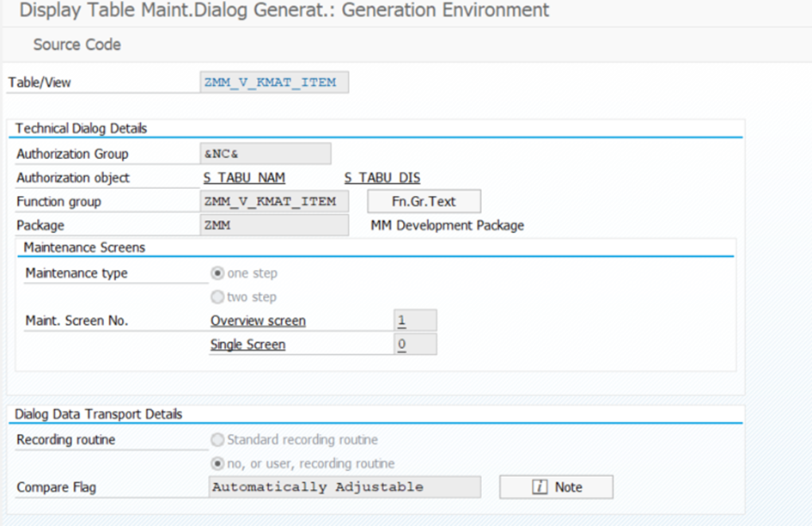Open Source Code from the toolbar
Image resolution: width=812 pixels, height=526 pixels.
tap(76, 45)
